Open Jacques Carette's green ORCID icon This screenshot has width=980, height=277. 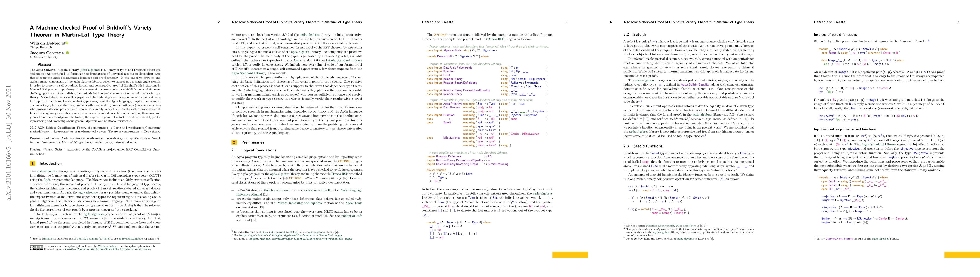68,53
